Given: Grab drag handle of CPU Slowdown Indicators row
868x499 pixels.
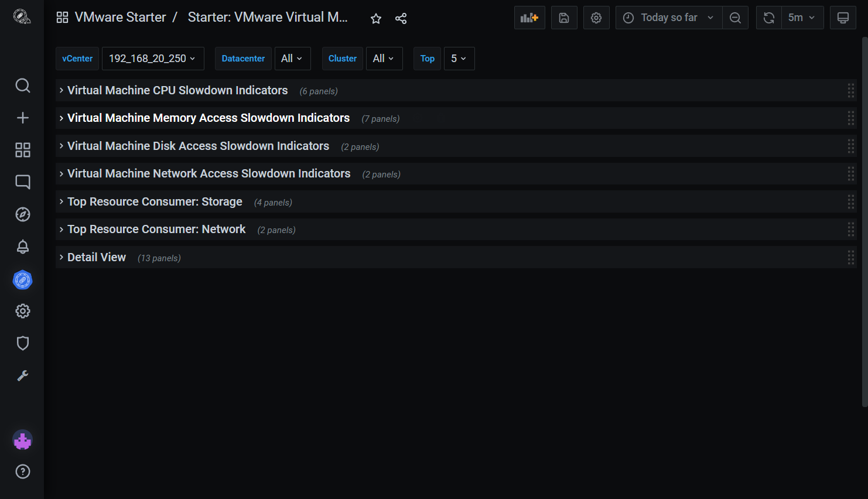Looking at the screenshot, I should [850, 90].
